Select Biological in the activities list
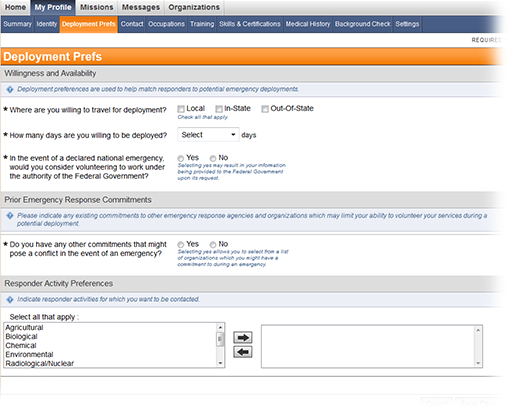Viewport: 521px width, 419px height. pyautogui.click(x=21, y=337)
